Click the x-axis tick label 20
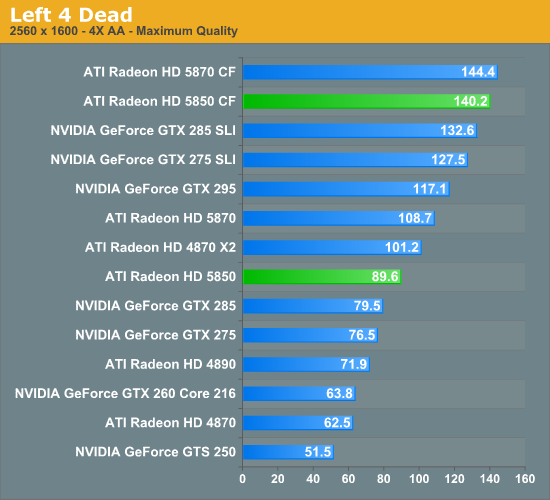This screenshot has width=550, height=500. pos(277,479)
